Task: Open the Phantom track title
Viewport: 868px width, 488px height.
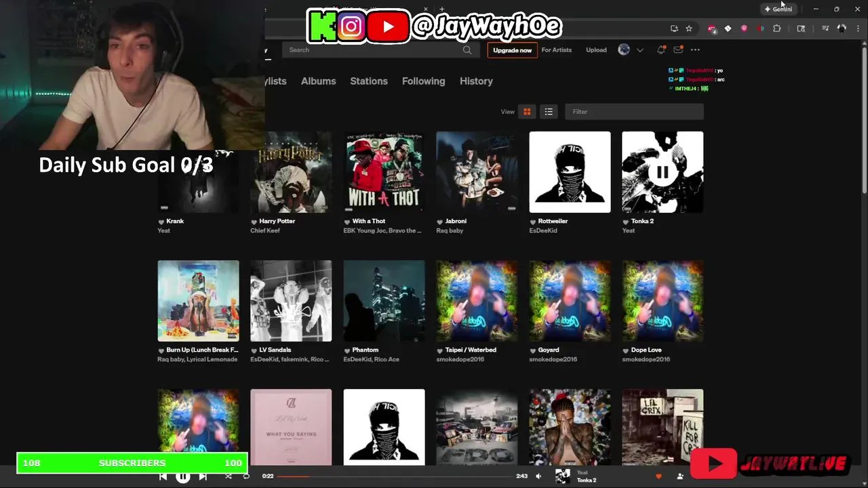Action: point(366,350)
